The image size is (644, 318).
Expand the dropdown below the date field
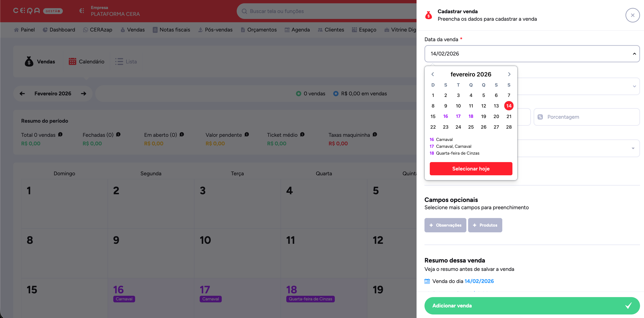(x=634, y=86)
